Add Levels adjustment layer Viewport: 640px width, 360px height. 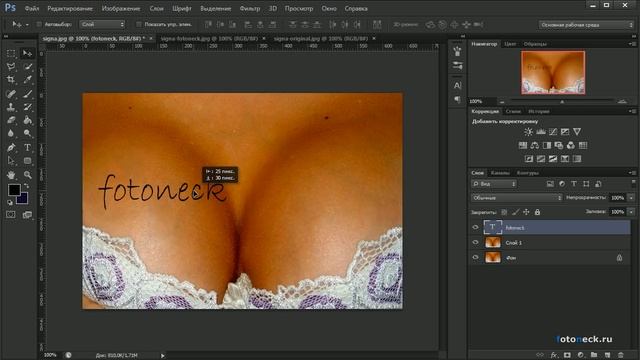click(x=541, y=132)
